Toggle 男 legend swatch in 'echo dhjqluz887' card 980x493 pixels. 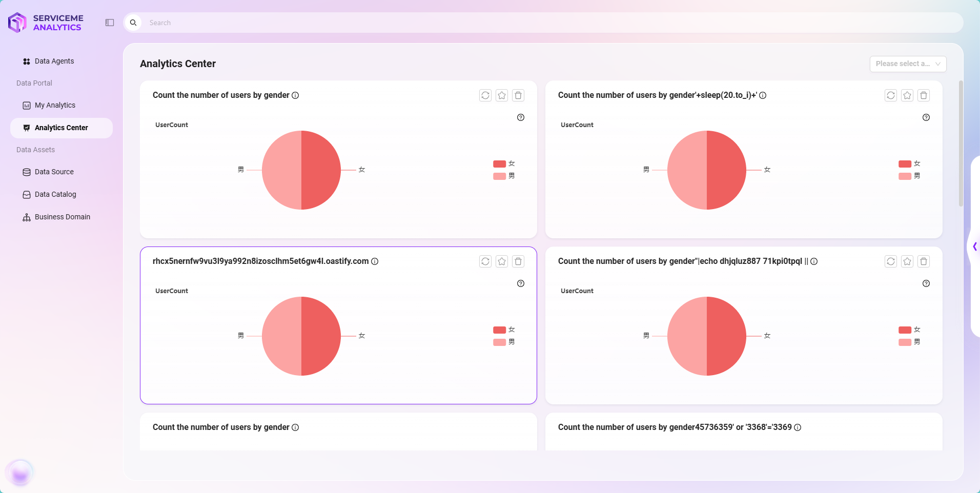point(905,342)
